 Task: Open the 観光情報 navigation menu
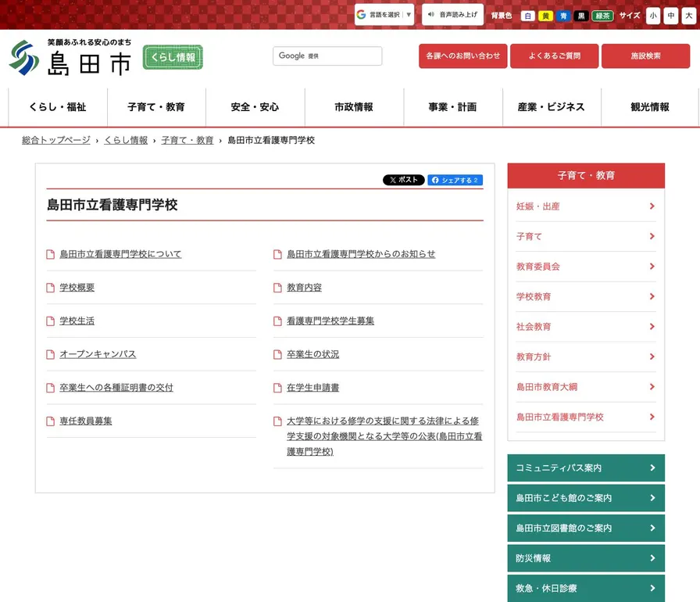(650, 107)
